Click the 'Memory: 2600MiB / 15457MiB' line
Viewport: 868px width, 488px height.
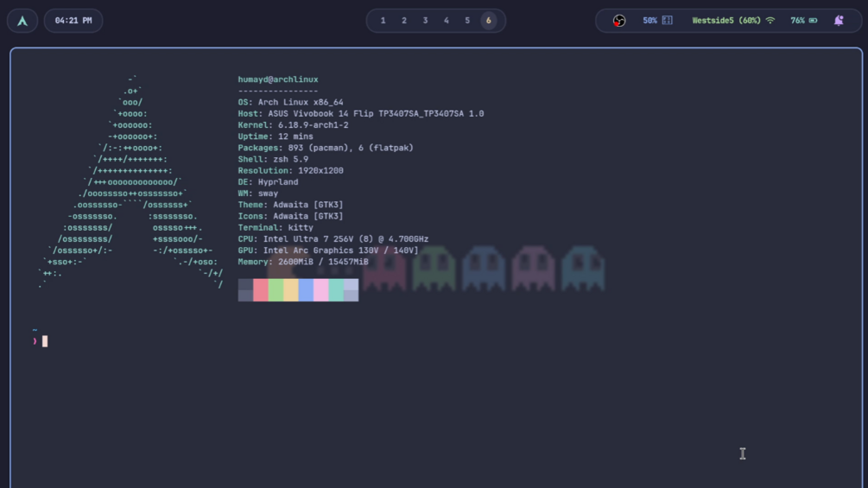click(x=303, y=262)
